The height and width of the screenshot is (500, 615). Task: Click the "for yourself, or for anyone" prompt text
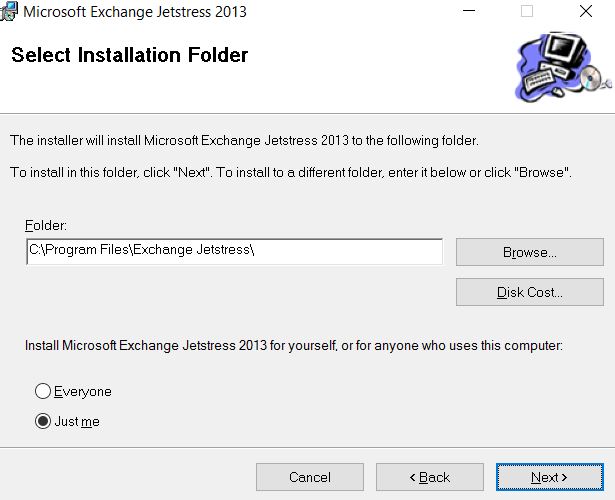pyautogui.click(x=294, y=346)
